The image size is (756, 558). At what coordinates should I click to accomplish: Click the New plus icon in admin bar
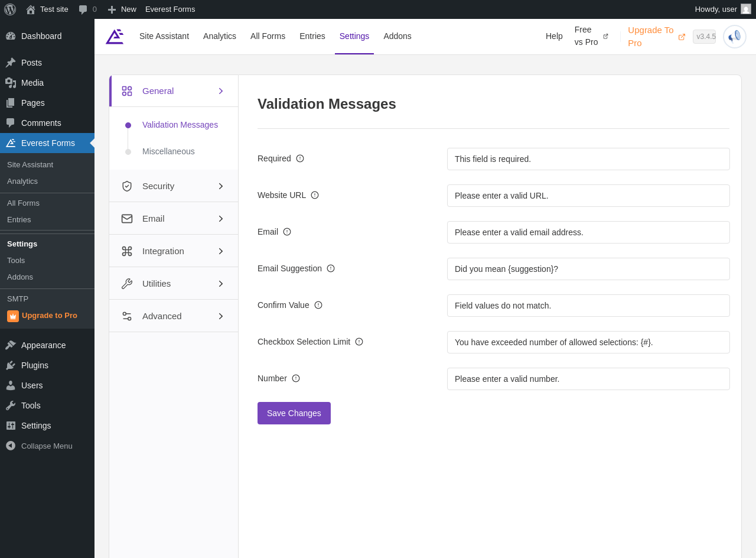click(x=112, y=9)
